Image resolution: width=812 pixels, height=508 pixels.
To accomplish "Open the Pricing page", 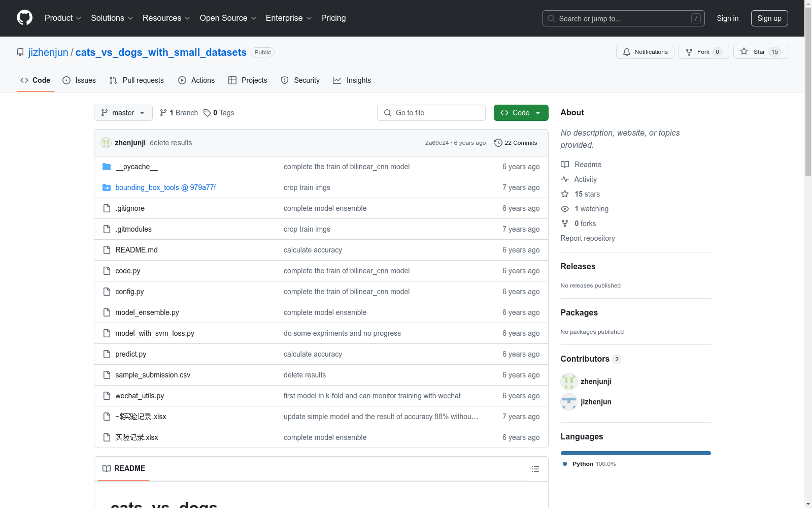I will tap(333, 18).
